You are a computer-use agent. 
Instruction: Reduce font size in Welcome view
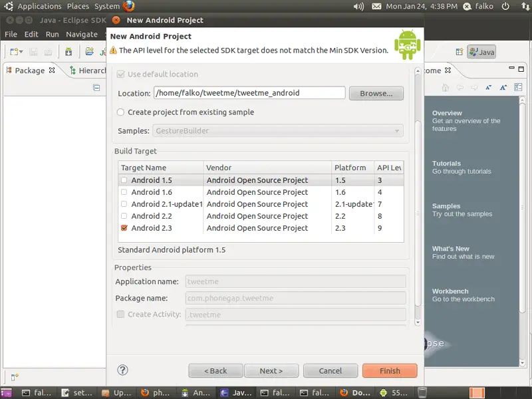point(489,88)
